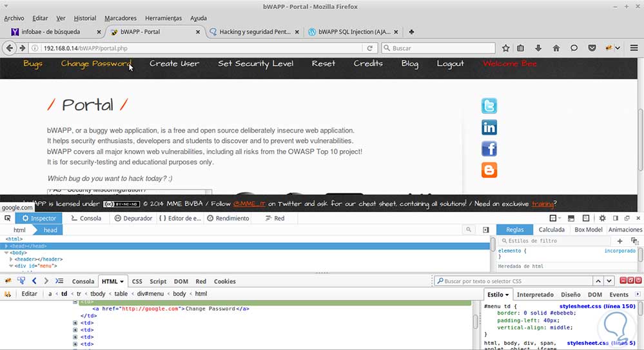Switch to the Depurador devtools tab
The width and height of the screenshot is (644, 350).
(x=133, y=218)
